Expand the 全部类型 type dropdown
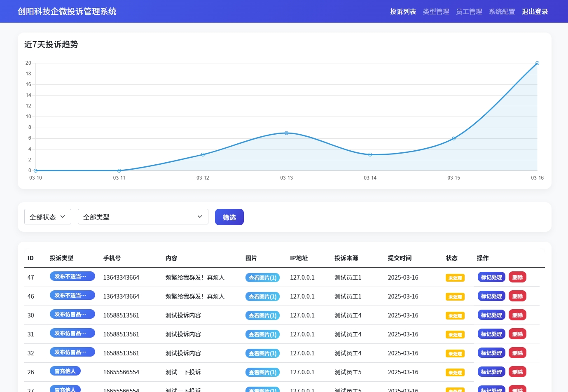Screen dimensions: 568x392 (143, 217)
